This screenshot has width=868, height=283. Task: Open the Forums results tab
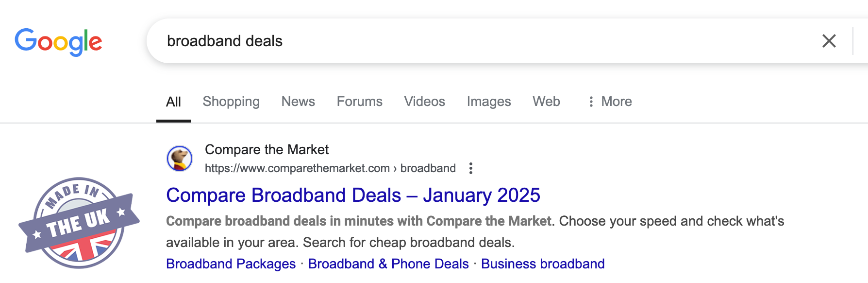click(359, 102)
